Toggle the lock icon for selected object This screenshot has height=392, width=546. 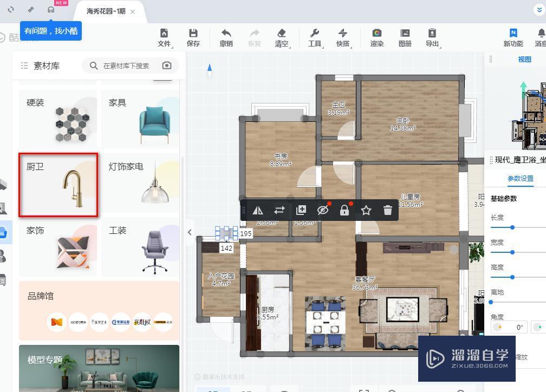pyautogui.click(x=344, y=210)
